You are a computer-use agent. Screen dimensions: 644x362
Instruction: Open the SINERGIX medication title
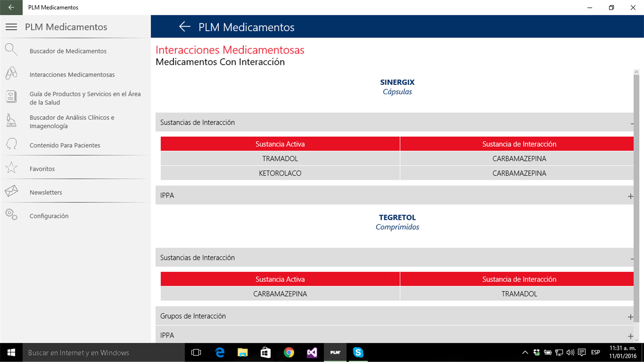point(397,82)
